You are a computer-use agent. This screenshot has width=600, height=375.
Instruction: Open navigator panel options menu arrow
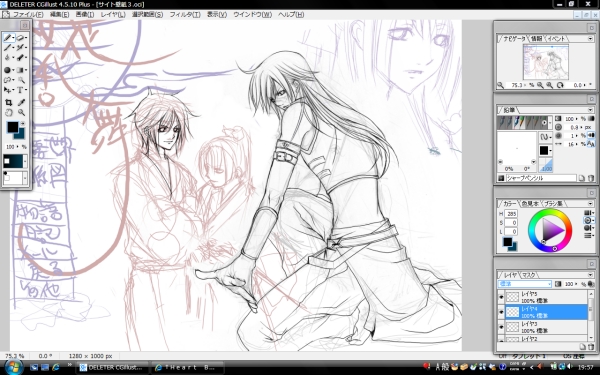590,39
